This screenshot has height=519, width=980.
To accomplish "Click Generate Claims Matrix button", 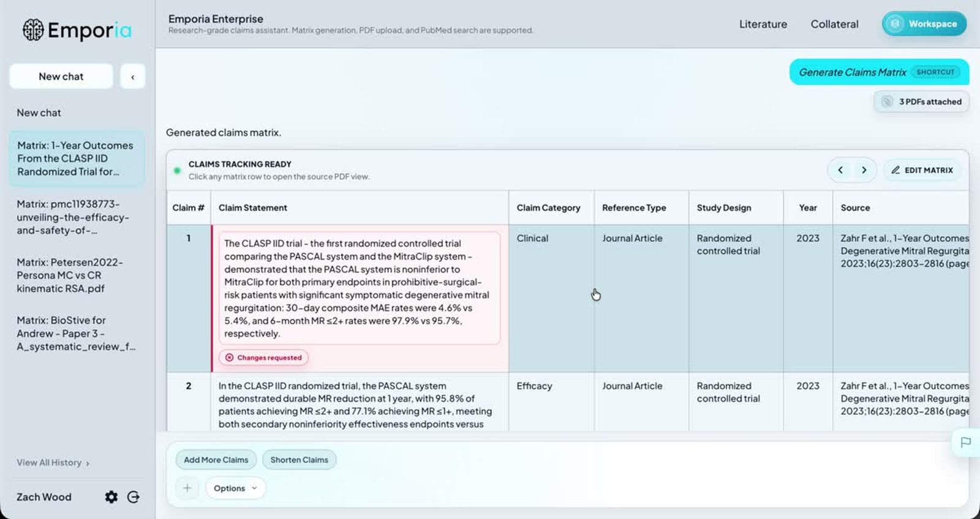I will tap(879, 72).
